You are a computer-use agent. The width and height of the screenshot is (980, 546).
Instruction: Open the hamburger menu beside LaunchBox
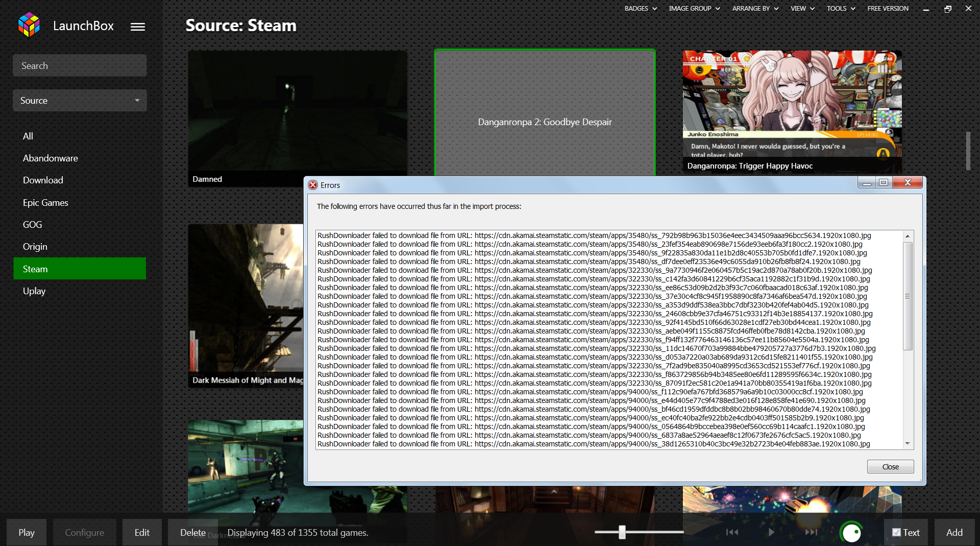[x=138, y=27]
